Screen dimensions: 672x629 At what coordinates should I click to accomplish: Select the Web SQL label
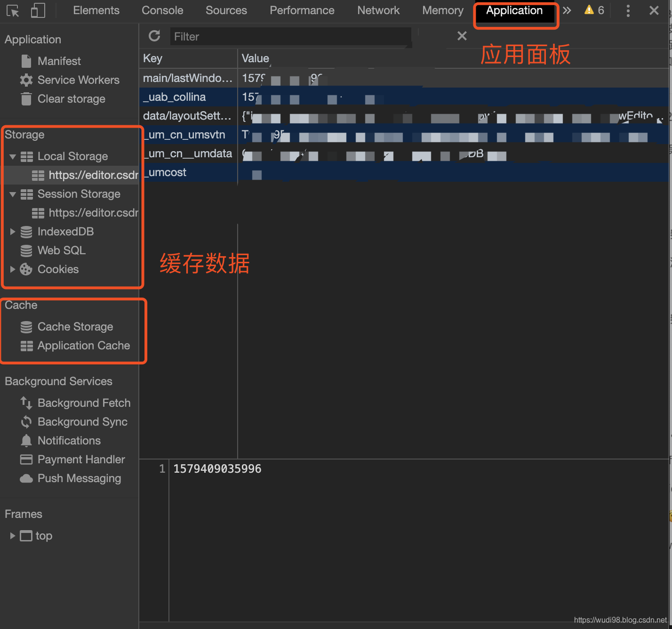point(62,250)
